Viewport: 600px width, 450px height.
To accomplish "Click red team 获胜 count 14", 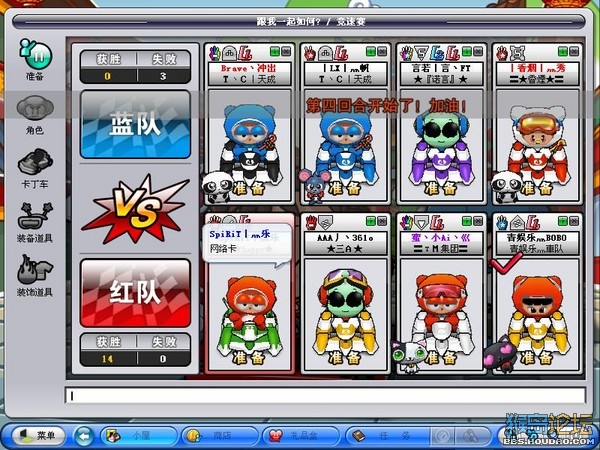I will (108, 359).
